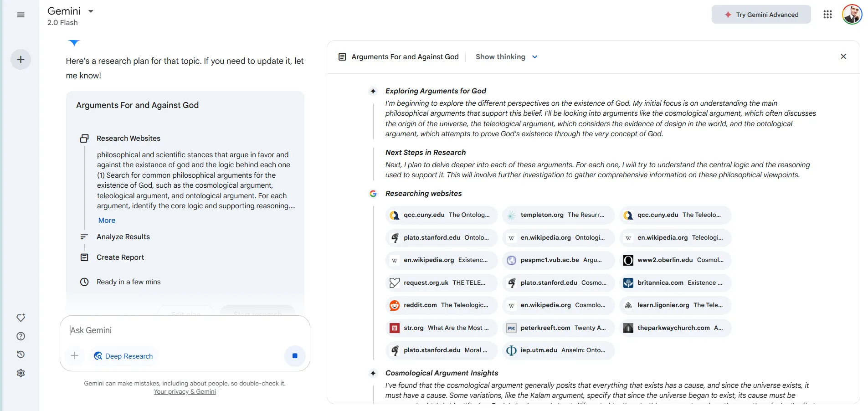868x411 pixels.
Task: Open the britannica.com Existence source chip
Action: coord(675,283)
